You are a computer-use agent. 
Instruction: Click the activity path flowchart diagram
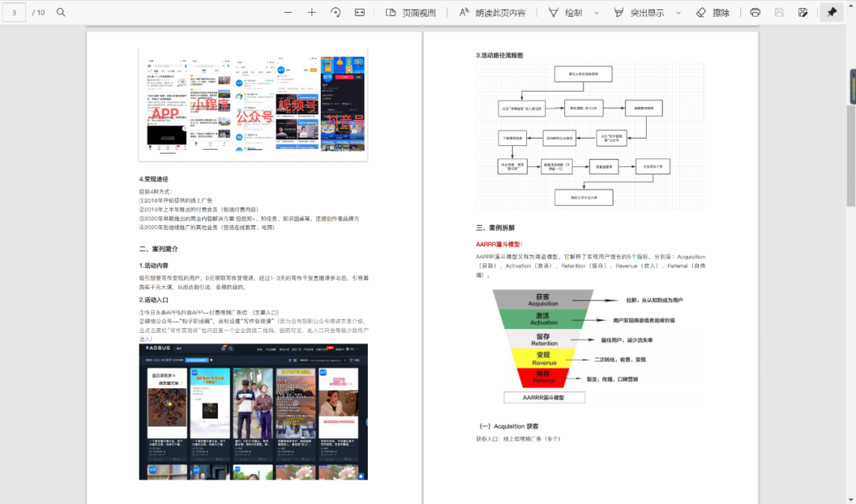[x=590, y=136]
